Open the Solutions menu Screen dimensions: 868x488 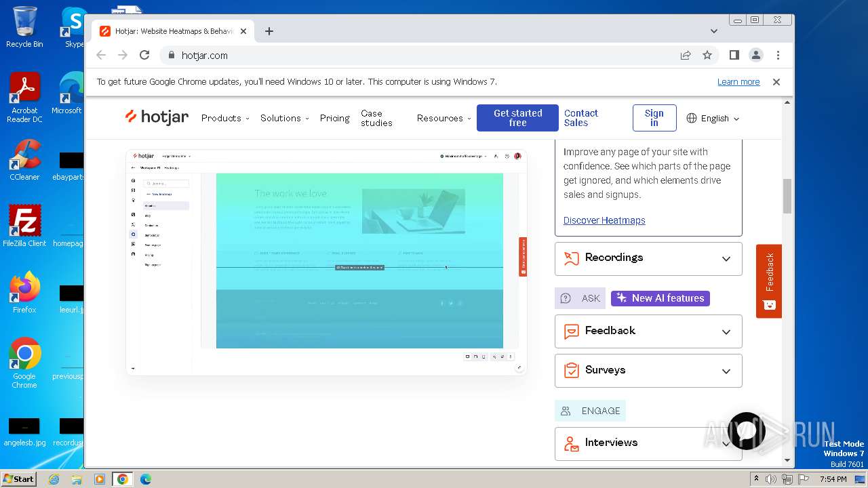point(285,118)
